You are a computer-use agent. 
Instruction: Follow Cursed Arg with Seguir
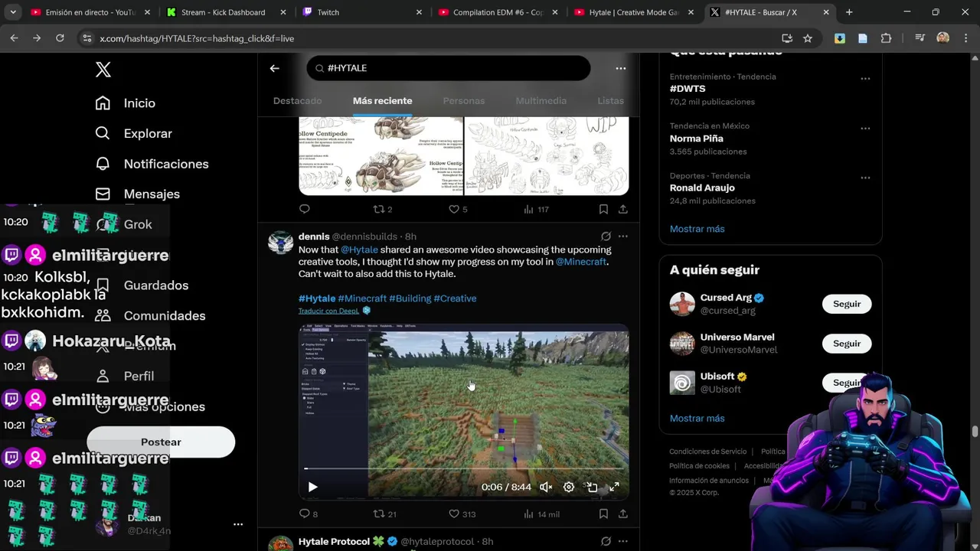(x=847, y=304)
